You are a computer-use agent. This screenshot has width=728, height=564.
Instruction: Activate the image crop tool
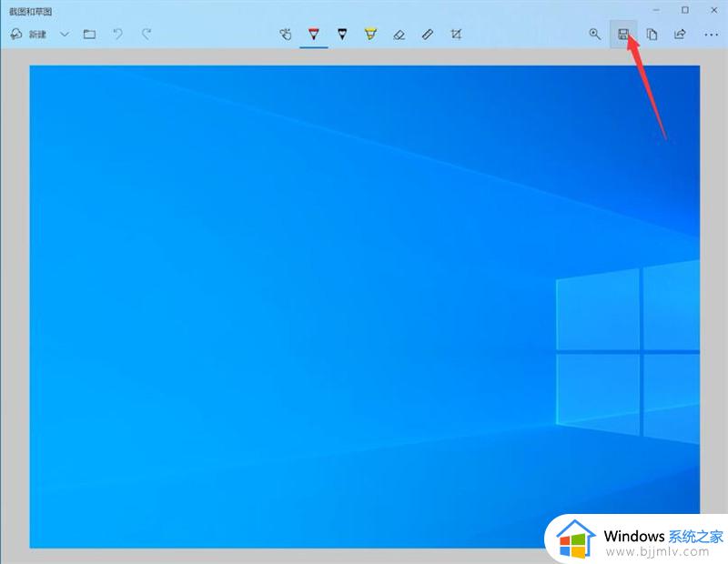click(456, 35)
